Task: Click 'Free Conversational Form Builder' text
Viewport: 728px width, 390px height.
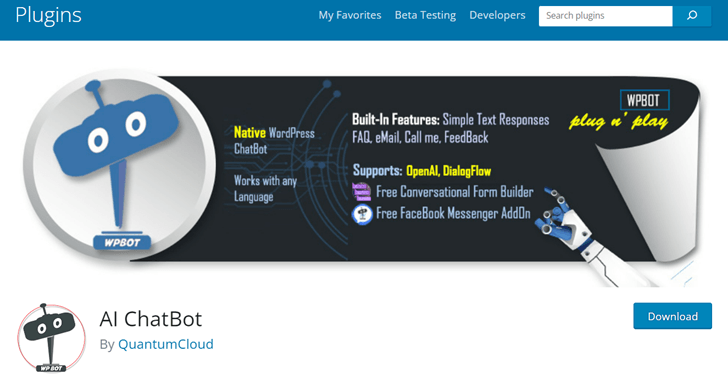Action: [x=455, y=192]
